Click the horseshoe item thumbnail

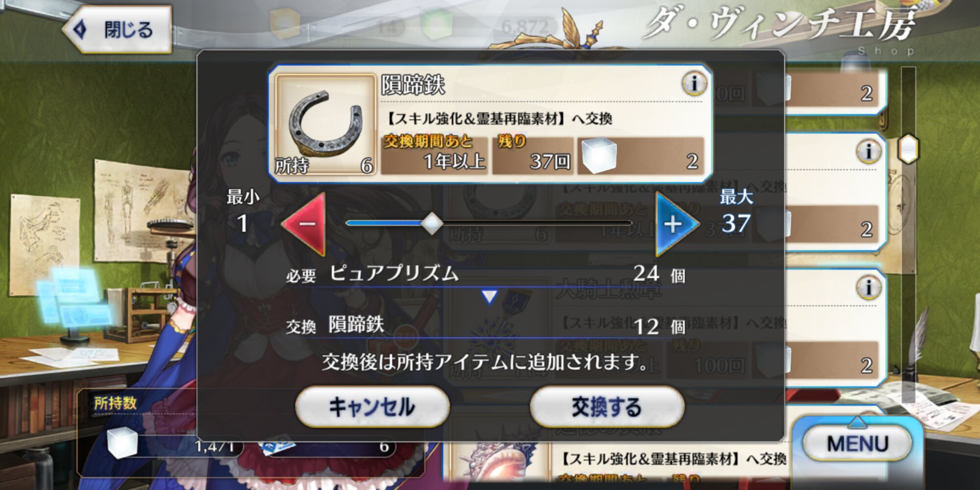coord(325,124)
